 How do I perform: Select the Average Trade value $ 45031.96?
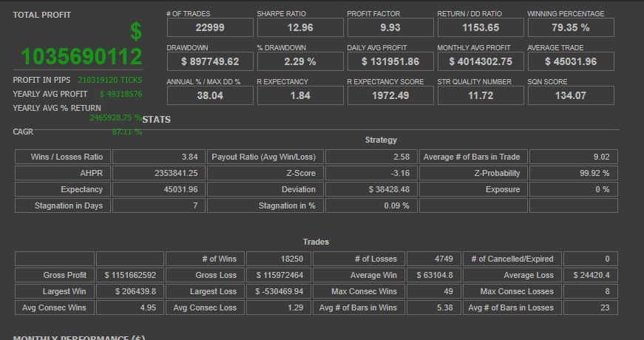(571, 62)
